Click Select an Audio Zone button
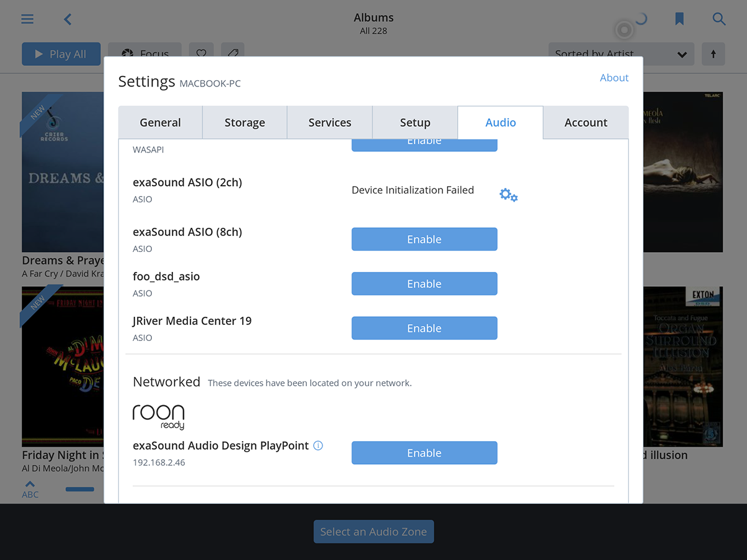This screenshot has width=747, height=560. point(374,532)
